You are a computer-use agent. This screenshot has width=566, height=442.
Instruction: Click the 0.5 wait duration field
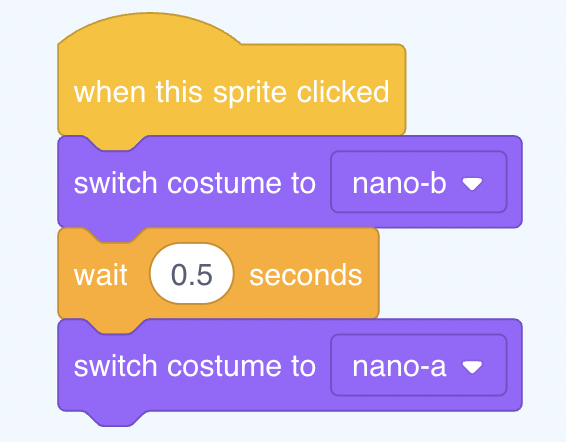pyautogui.click(x=192, y=274)
